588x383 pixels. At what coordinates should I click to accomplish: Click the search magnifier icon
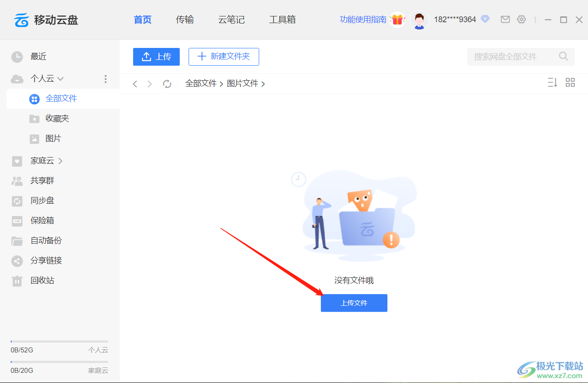[564, 56]
